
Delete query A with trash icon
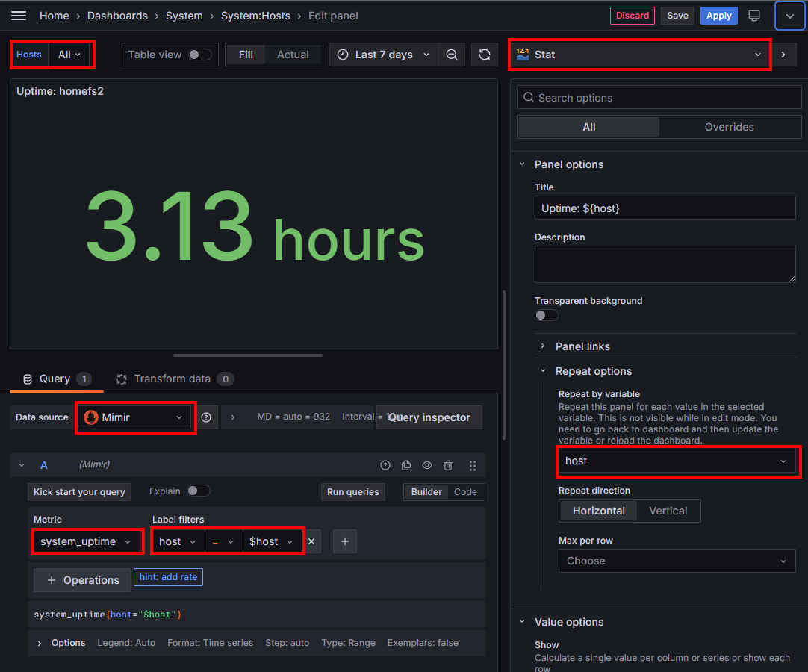[448, 465]
